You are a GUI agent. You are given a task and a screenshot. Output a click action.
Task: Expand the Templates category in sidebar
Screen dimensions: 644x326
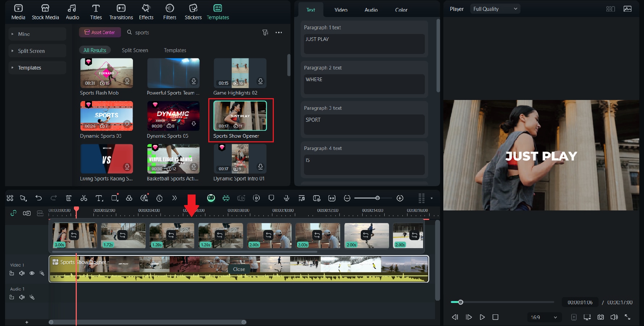pyautogui.click(x=37, y=68)
